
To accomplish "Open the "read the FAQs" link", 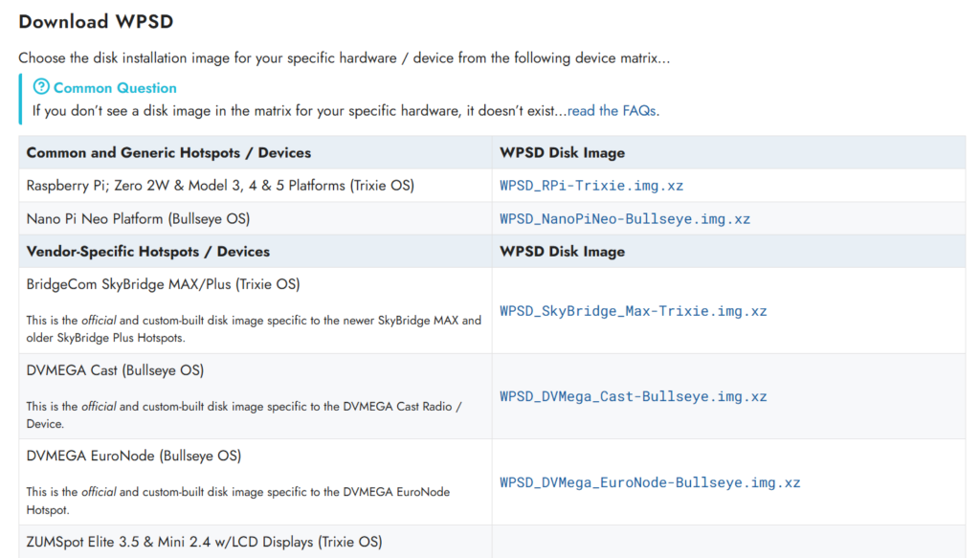I will click(x=612, y=110).
